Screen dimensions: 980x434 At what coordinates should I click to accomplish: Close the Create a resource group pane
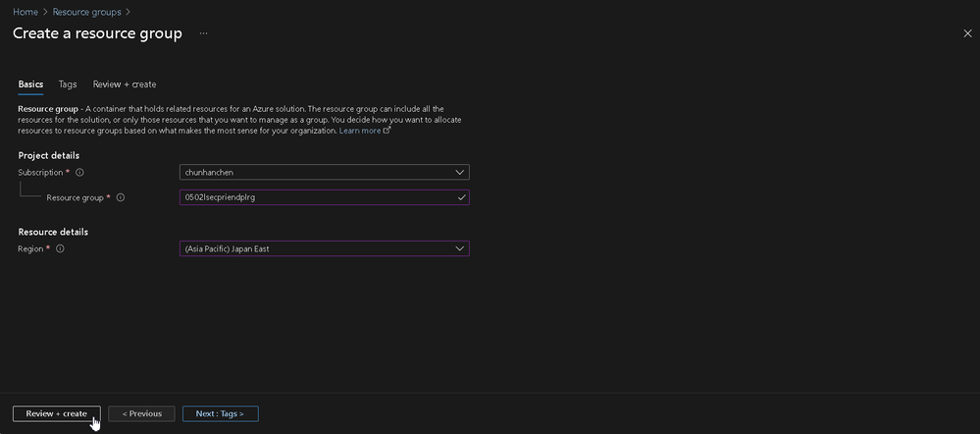967,33
